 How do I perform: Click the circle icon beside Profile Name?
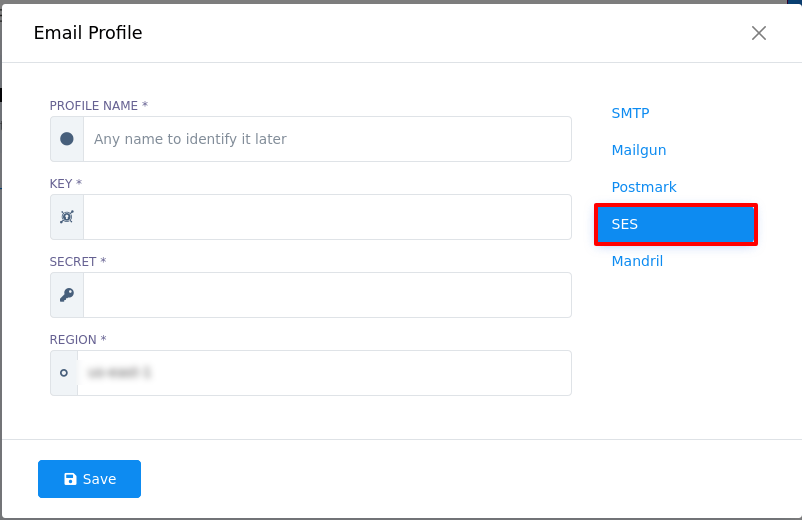click(67, 139)
